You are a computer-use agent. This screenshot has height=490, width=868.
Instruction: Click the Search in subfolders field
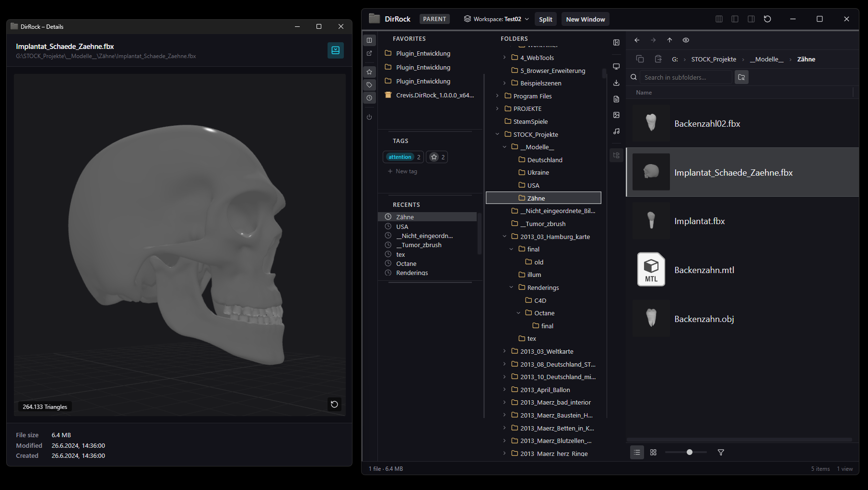point(686,77)
